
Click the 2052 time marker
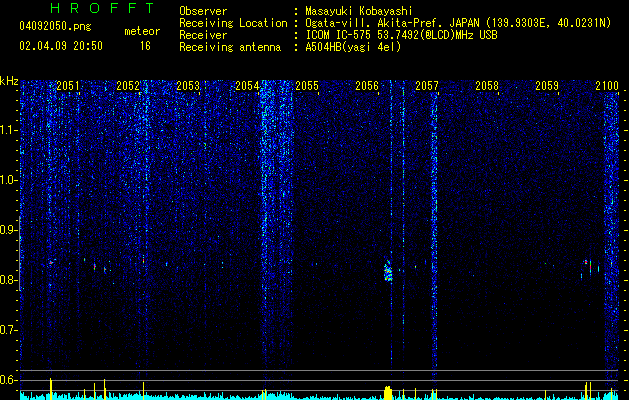pyautogui.click(x=128, y=86)
